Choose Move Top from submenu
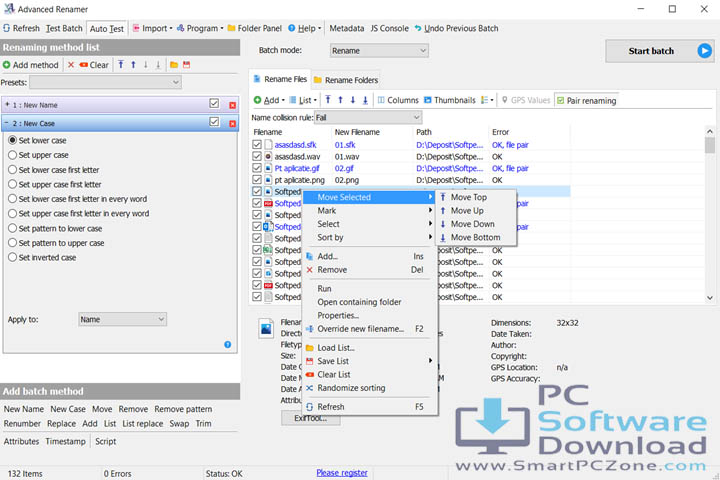This screenshot has width=720, height=480. coord(476,197)
